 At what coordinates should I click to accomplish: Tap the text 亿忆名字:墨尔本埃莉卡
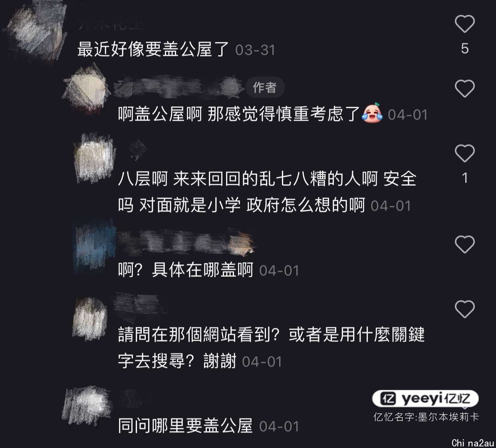(426, 417)
